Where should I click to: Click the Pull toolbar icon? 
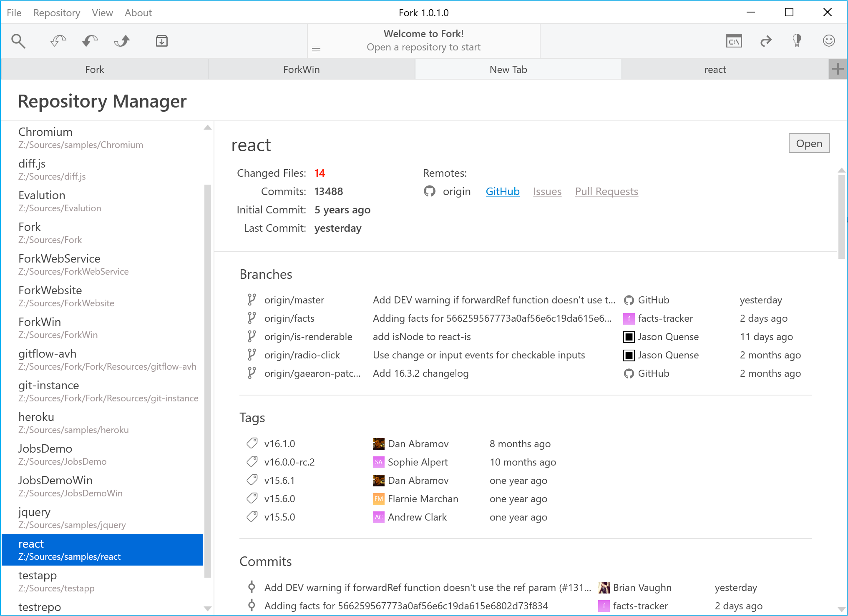pos(90,41)
